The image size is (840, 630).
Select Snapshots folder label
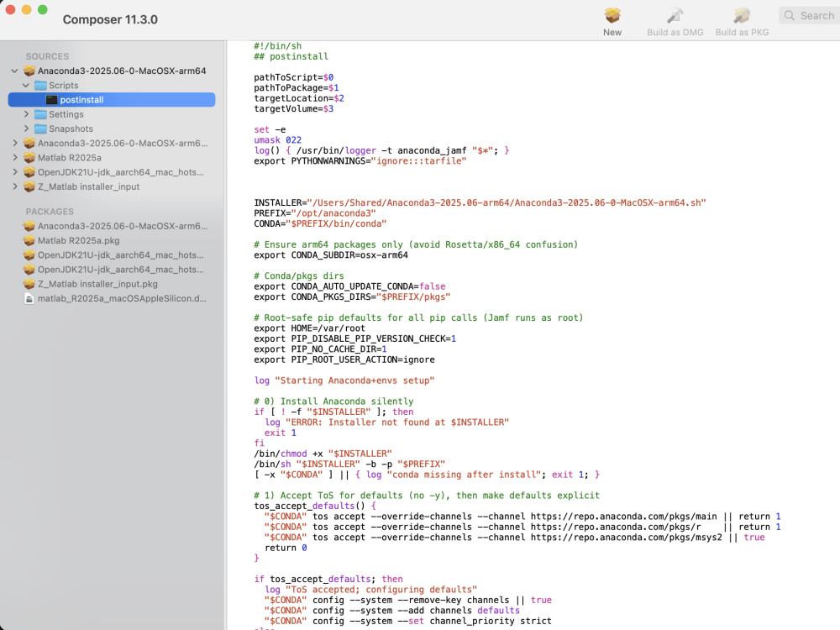click(71, 129)
